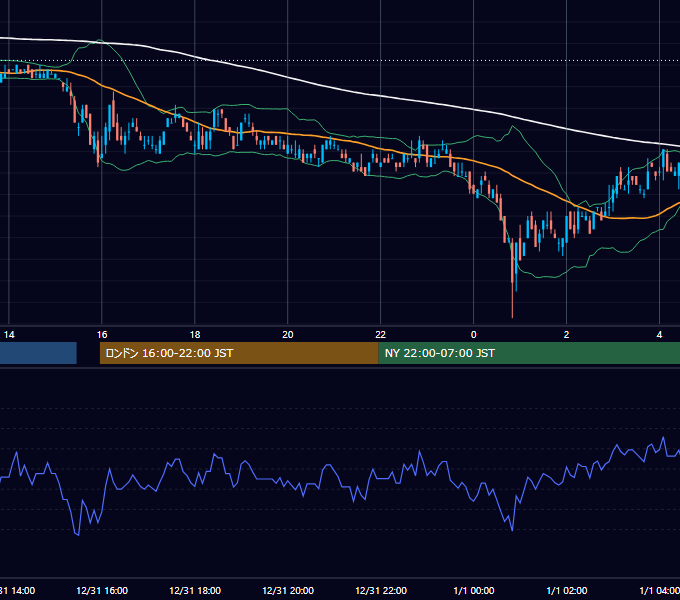Click the upper axis hour label 16

[x=102, y=335]
